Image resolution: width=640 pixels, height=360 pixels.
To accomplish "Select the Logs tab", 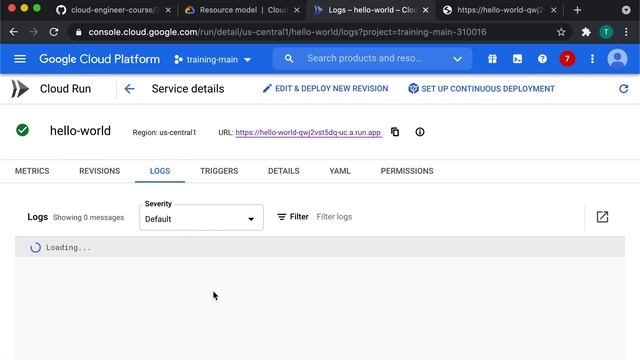I will pos(160,171).
